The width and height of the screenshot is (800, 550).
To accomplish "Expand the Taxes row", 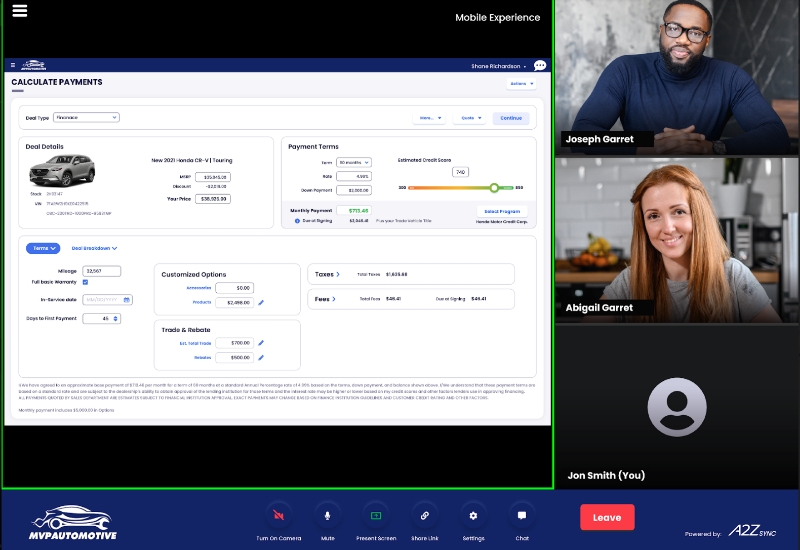I will click(x=327, y=273).
